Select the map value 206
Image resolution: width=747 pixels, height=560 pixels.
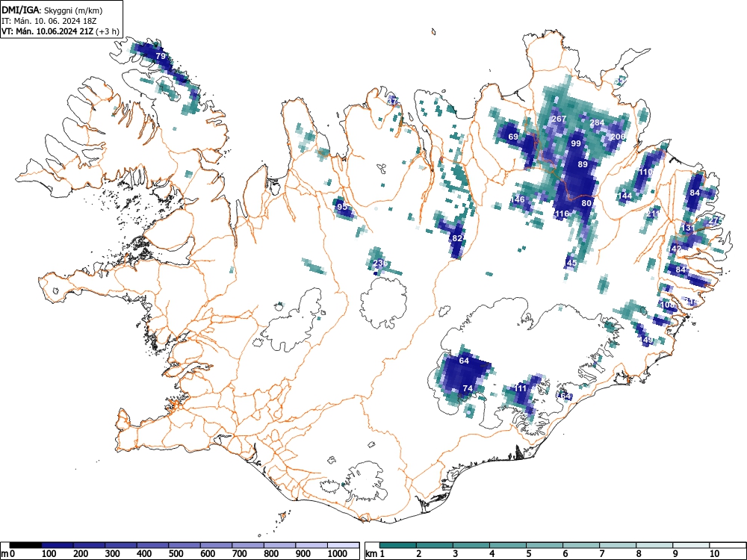tap(618, 137)
